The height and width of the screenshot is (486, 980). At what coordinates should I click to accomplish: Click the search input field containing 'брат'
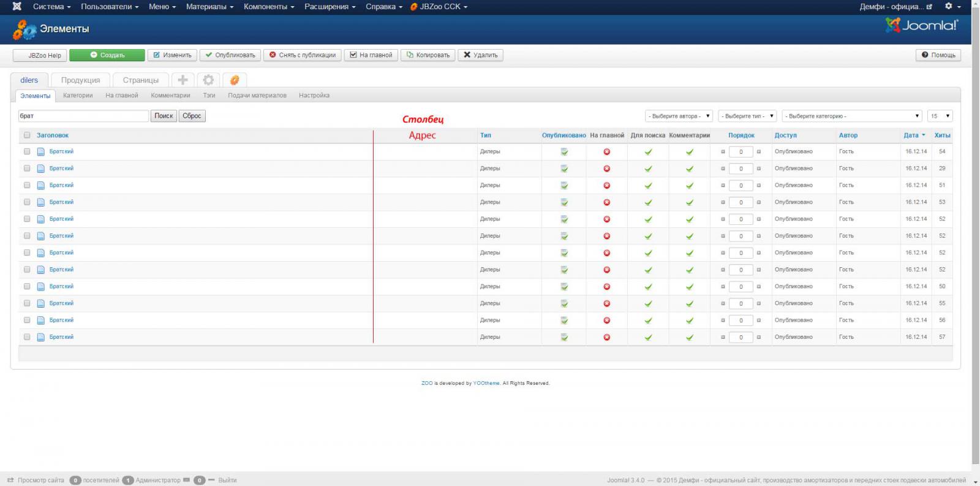point(83,116)
